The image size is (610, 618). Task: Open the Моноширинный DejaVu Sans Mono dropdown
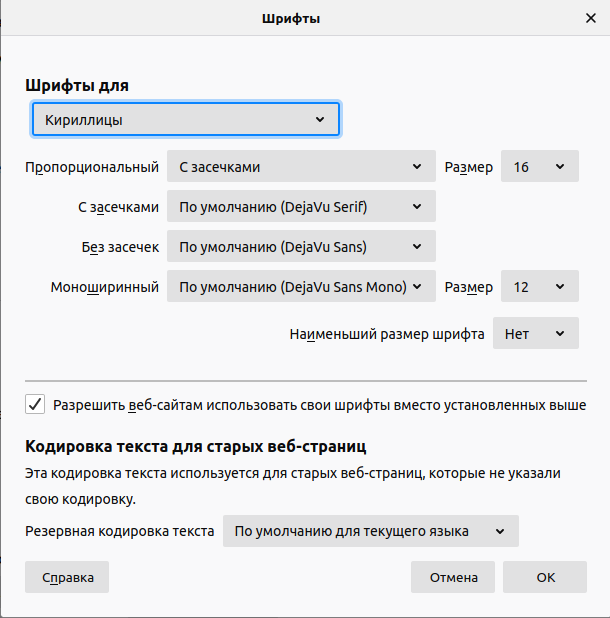click(x=301, y=286)
